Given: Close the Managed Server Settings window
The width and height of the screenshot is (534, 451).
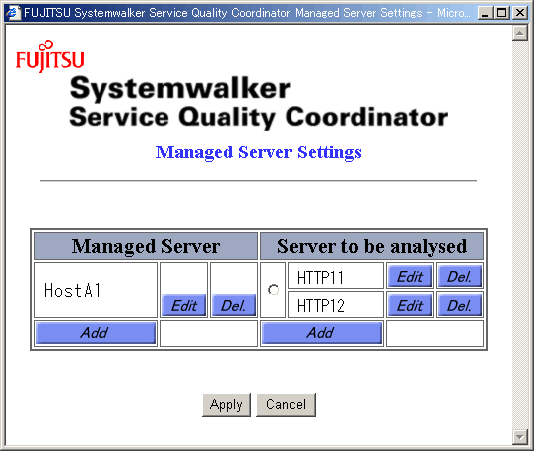Looking at the screenshot, I should click(x=520, y=13).
